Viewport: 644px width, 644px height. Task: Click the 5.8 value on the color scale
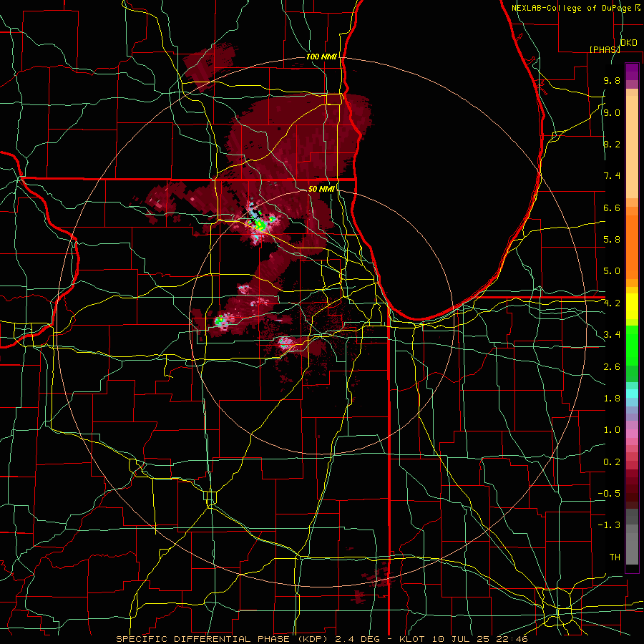click(612, 240)
